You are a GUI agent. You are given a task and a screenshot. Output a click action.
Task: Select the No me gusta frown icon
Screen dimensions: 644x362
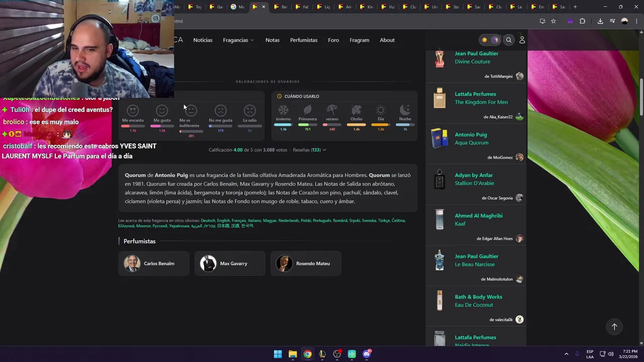(x=220, y=110)
